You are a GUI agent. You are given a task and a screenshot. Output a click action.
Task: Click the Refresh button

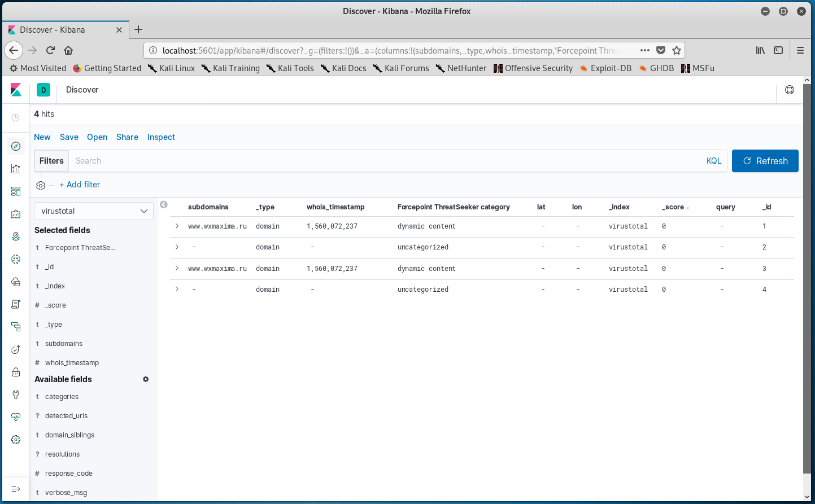coord(765,161)
